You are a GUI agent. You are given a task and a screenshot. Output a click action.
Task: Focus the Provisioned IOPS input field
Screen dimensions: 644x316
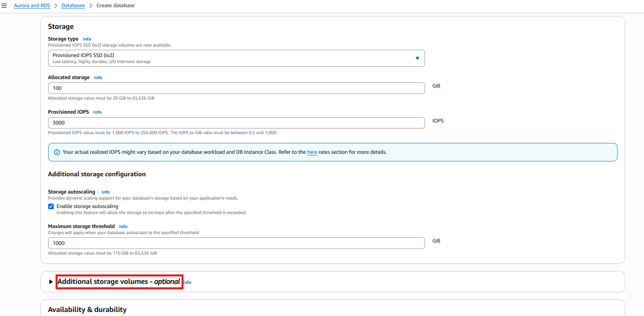tap(236, 123)
